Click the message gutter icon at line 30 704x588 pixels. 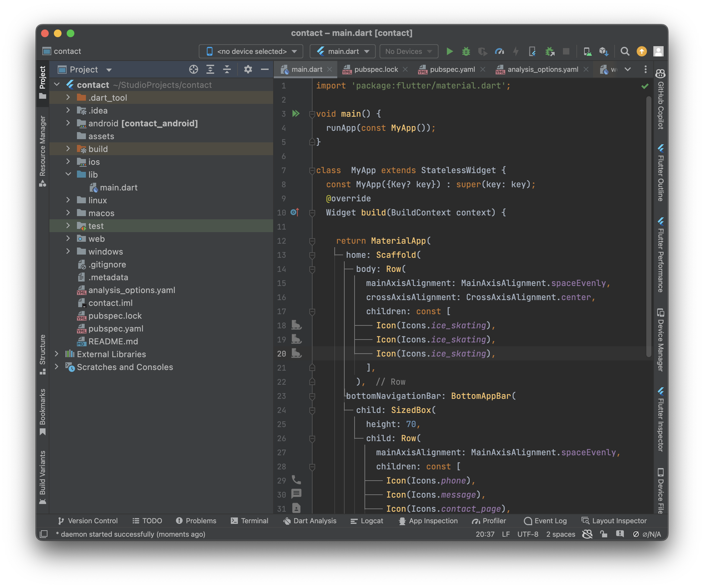tap(296, 494)
